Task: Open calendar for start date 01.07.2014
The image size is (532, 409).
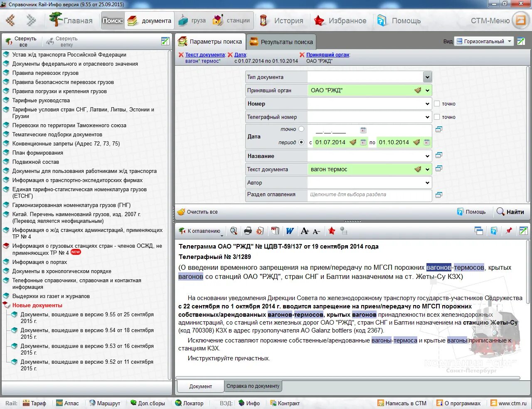Action: (x=363, y=142)
